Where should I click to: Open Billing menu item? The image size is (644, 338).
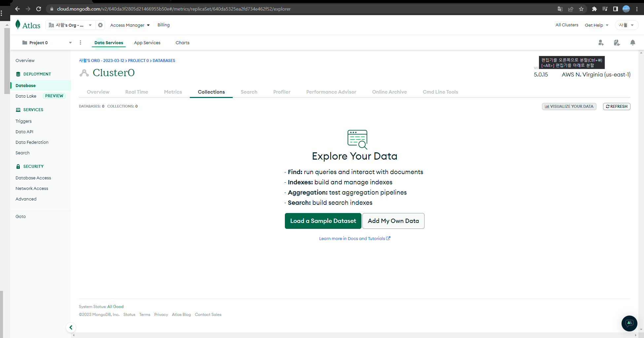(x=163, y=25)
